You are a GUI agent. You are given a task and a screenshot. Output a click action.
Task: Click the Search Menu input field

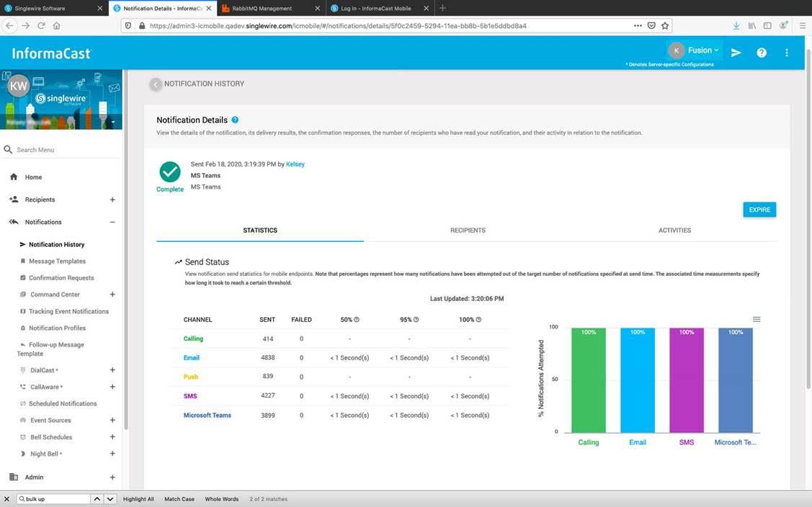[65, 150]
